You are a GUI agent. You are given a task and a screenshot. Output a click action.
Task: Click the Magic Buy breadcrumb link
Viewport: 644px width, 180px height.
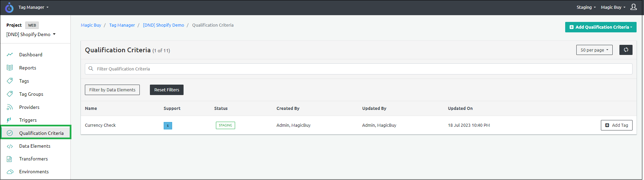(91, 25)
